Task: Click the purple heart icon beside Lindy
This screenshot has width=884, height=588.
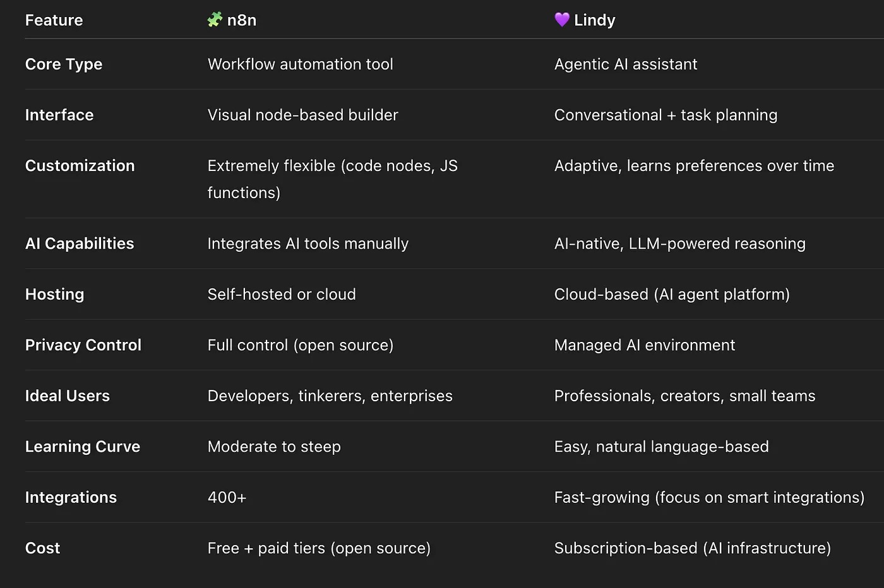Action: tap(562, 20)
